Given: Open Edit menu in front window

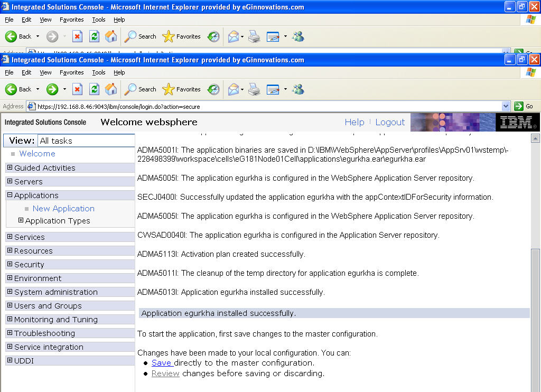Looking at the screenshot, I should click(26, 72).
